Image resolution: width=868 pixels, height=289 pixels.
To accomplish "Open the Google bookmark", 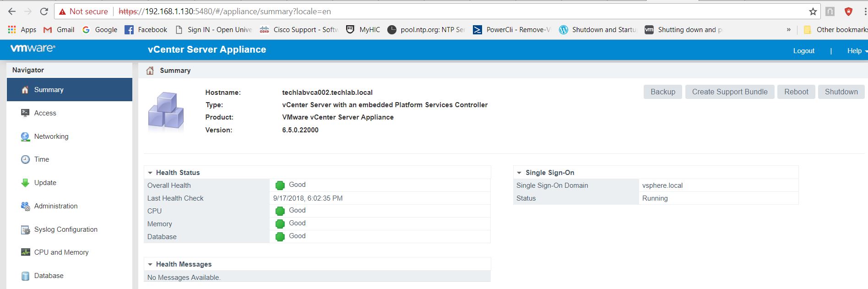I will pos(100,30).
